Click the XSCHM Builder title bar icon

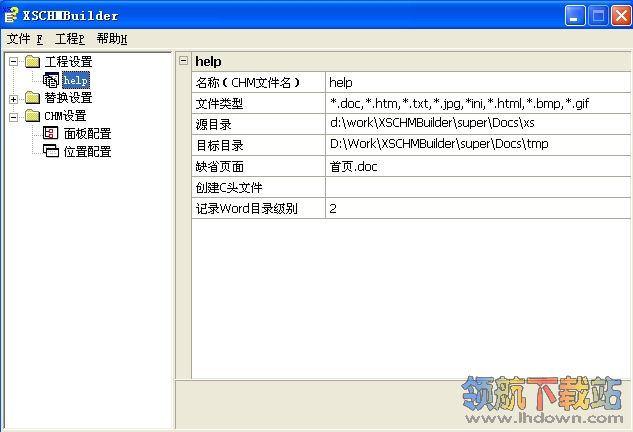[x=11, y=15]
